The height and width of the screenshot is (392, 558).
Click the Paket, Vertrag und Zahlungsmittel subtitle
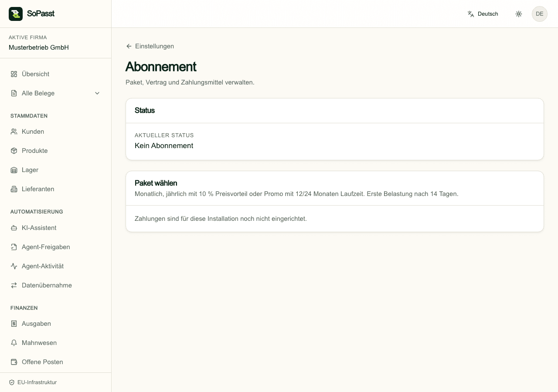tap(190, 82)
